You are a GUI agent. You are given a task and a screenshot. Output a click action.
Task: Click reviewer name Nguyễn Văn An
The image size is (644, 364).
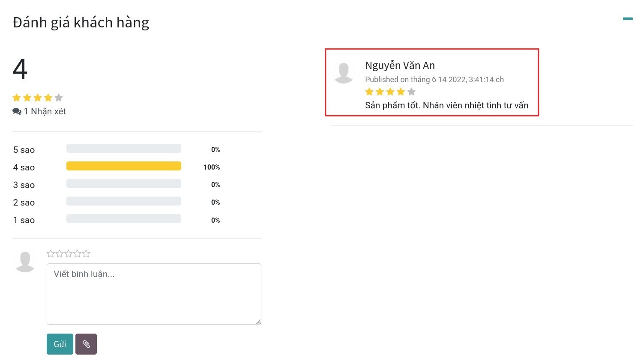[400, 66]
